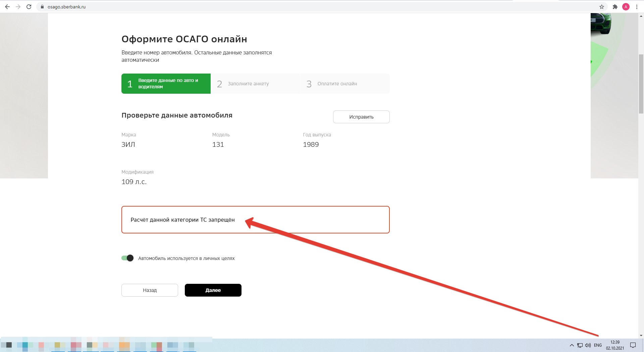Click the browser forward arrow
Image resolution: width=644 pixels, height=352 pixels.
coord(18,7)
